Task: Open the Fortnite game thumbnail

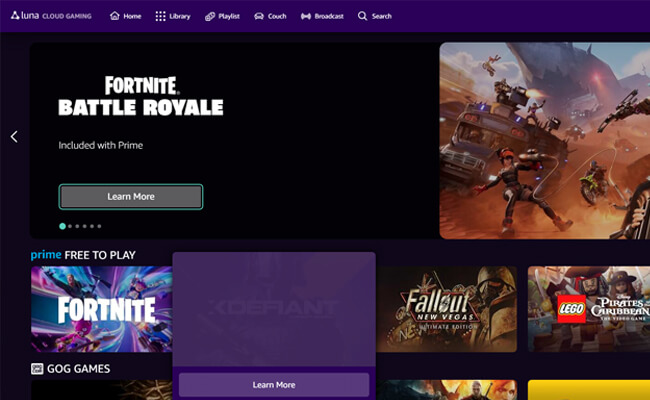Action: (x=102, y=309)
